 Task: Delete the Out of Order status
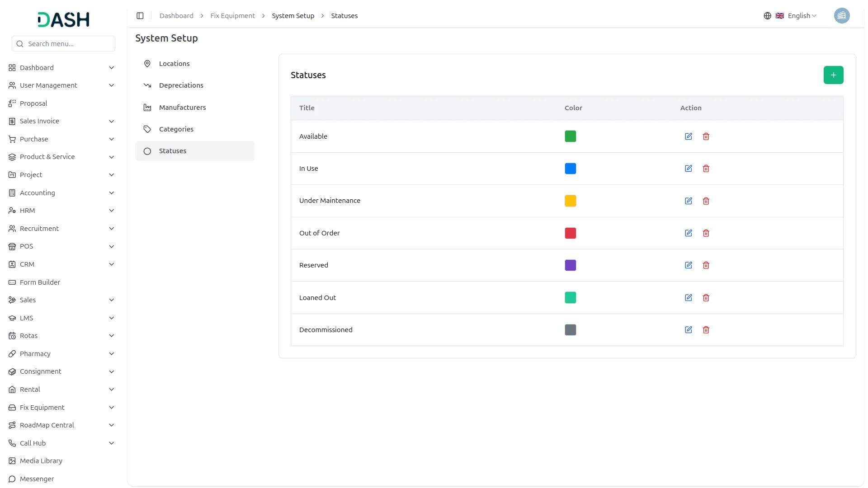pos(706,233)
